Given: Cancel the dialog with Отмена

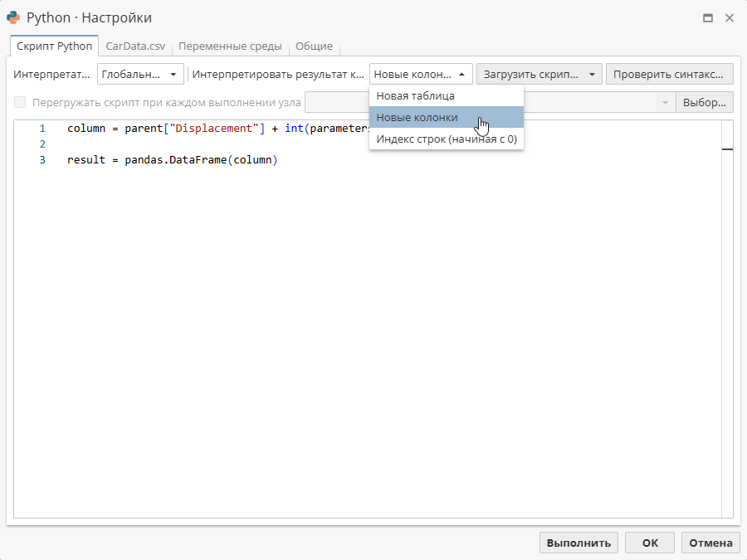Looking at the screenshot, I should [710, 543].
